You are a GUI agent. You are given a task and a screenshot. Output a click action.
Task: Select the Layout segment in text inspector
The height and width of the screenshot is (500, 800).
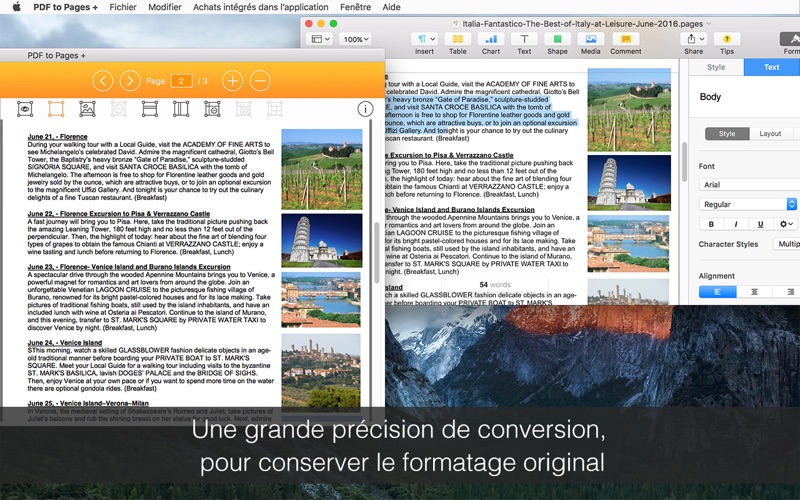pyautogui.click(x=770, y=134)
